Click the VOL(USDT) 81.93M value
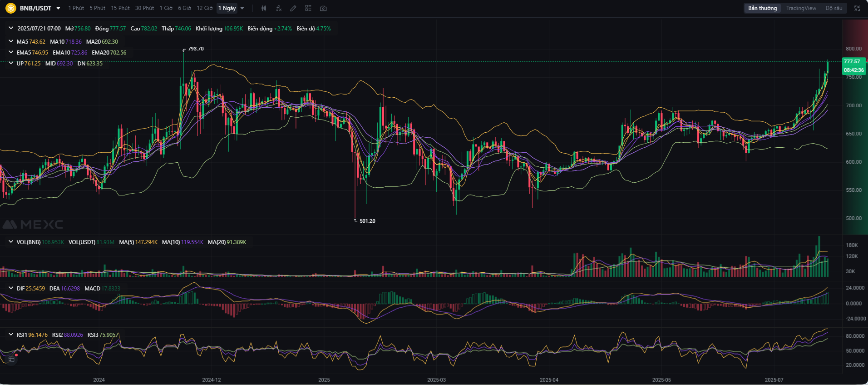Viewport: 868px width, 385px height. pyautogui.click(x=91, y=242)
